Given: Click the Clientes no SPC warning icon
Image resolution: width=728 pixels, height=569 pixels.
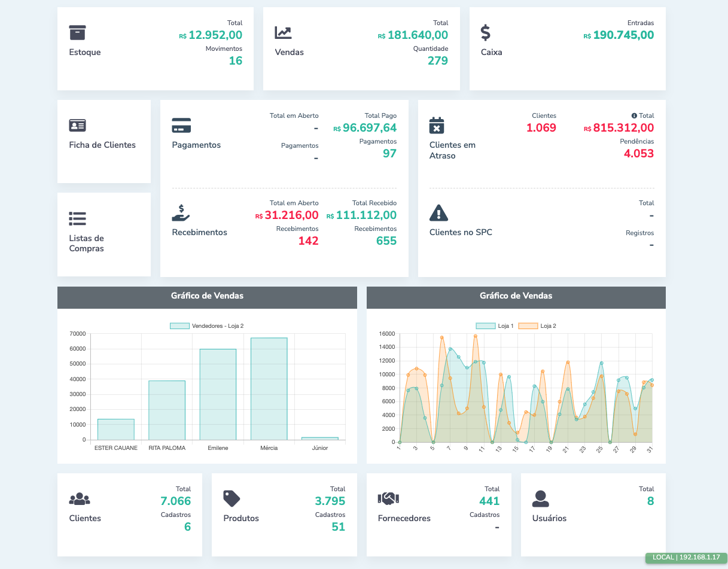Looking at the screenshot, I should (x=438, y=213).
